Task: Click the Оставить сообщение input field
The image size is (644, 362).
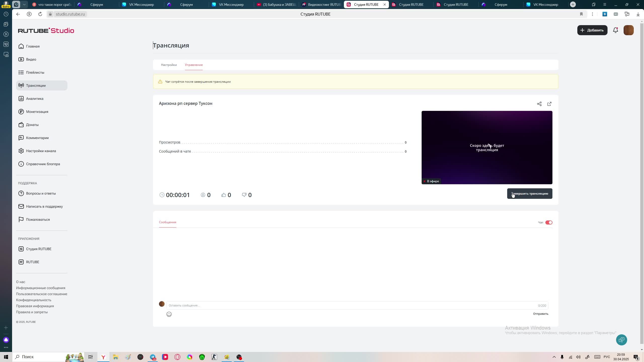Action: point(352,305)
